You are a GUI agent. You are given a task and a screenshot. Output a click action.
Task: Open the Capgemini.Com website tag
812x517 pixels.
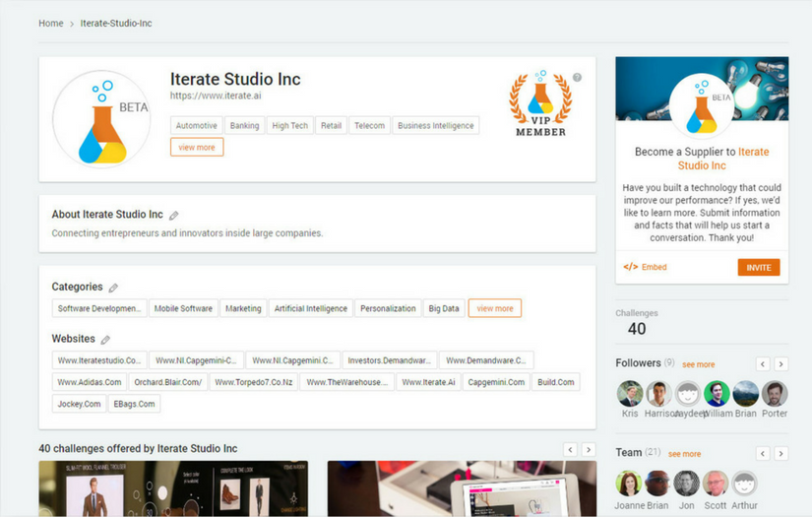point(496,382)
